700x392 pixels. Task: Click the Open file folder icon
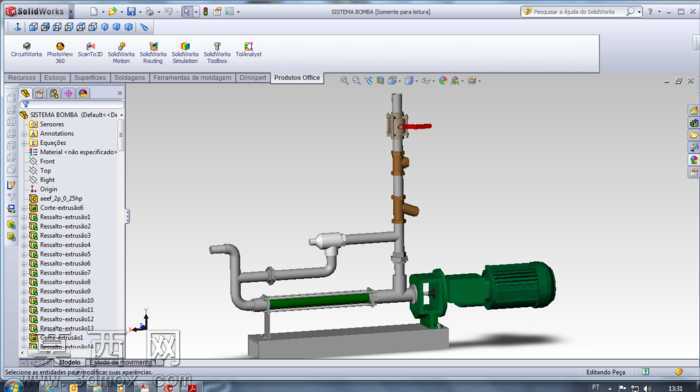(112, 12)
